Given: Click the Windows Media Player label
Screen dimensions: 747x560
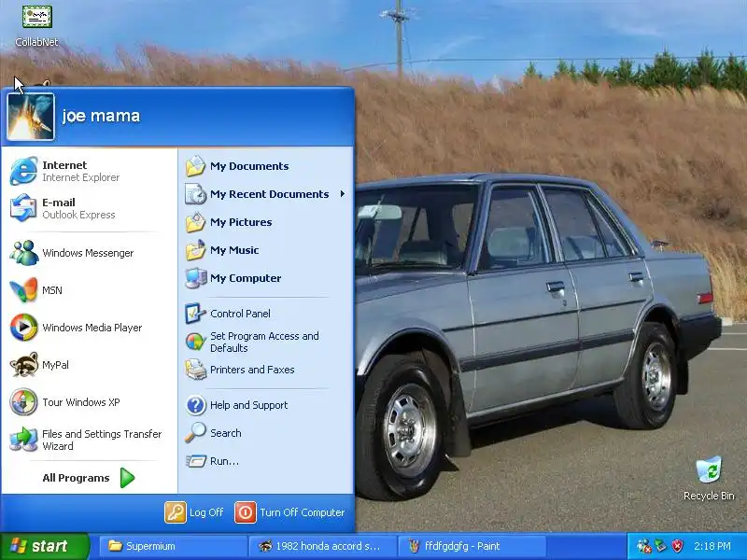Looking at the screenshot, I should pos(92,328).
